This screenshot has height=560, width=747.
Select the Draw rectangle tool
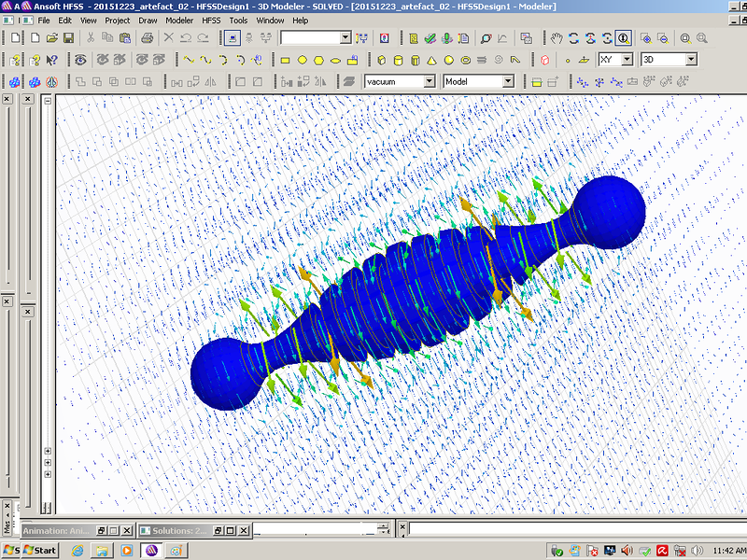coord(285,60)
